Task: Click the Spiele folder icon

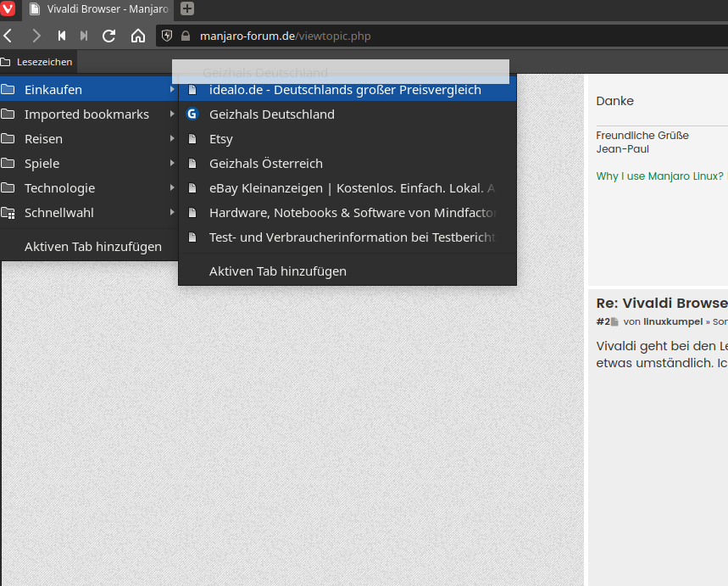Action: (8, 163)
